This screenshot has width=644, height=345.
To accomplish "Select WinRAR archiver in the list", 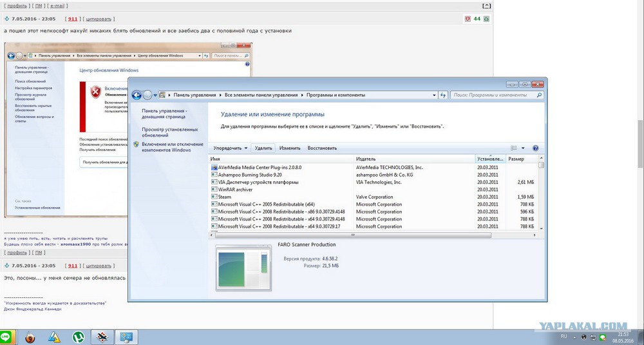I will click(235, 190).
